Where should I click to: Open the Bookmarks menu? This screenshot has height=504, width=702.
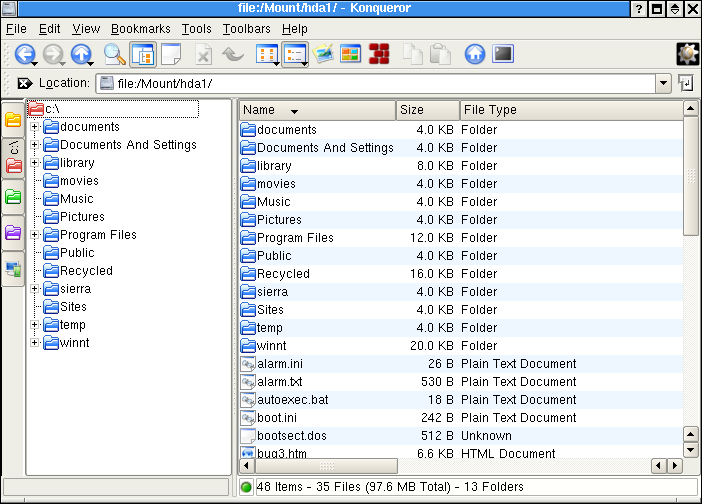pyautogui.click(x=141, y=29)
